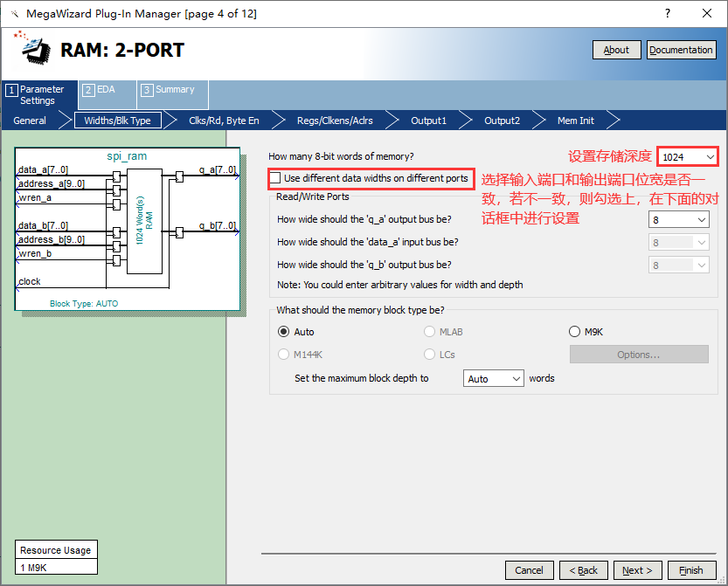The image size is (728, 586).
Task: Enable different data widths on different ports
Action: (x=277, y=178)
